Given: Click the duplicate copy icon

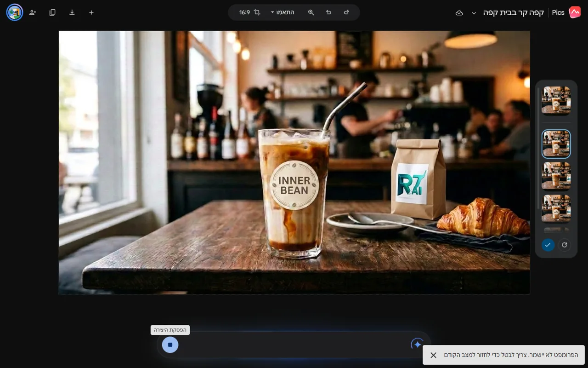Looking at the screenshot, I should click(x=52, y=12).
